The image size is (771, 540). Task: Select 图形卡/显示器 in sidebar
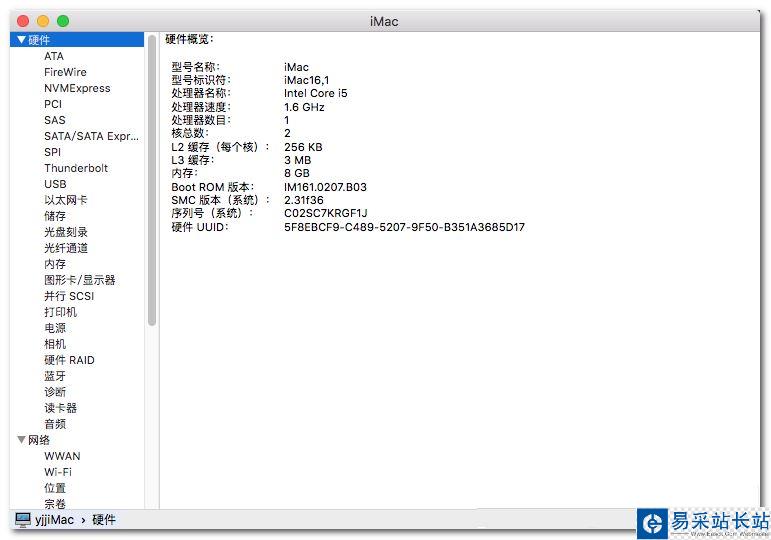click(x=80, y=280)
